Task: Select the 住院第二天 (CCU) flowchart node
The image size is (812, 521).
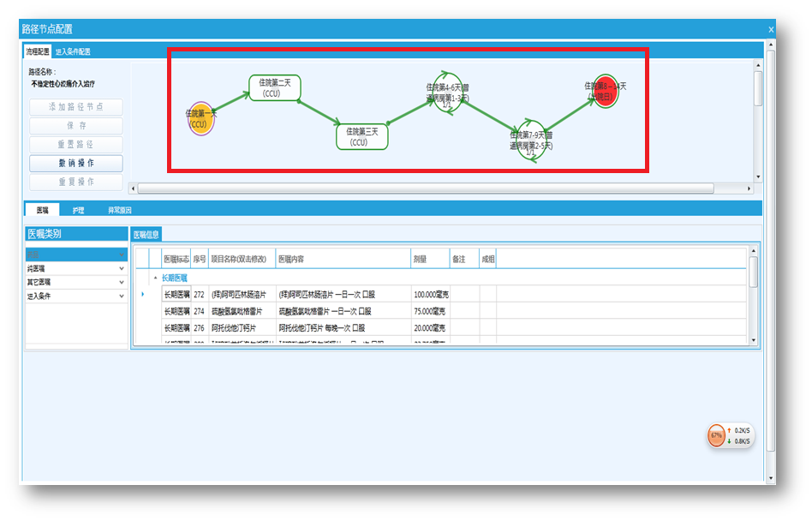Action: 275,87
